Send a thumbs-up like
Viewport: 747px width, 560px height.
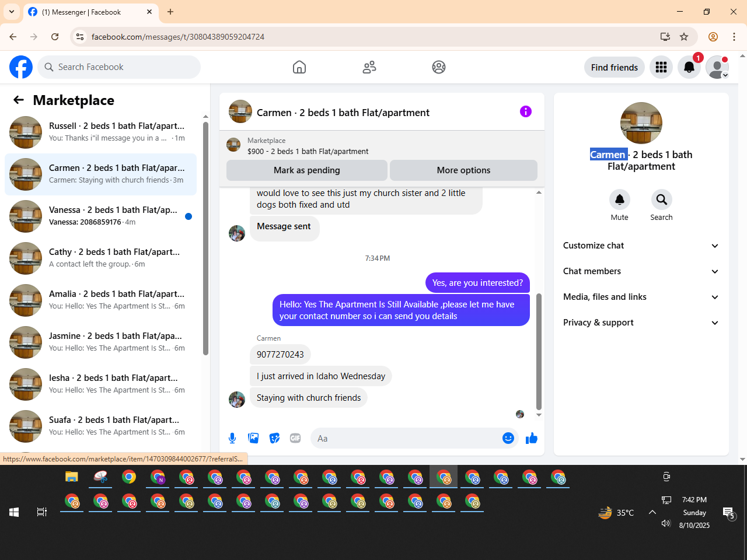pyautogui.click(x=532, y=438)
